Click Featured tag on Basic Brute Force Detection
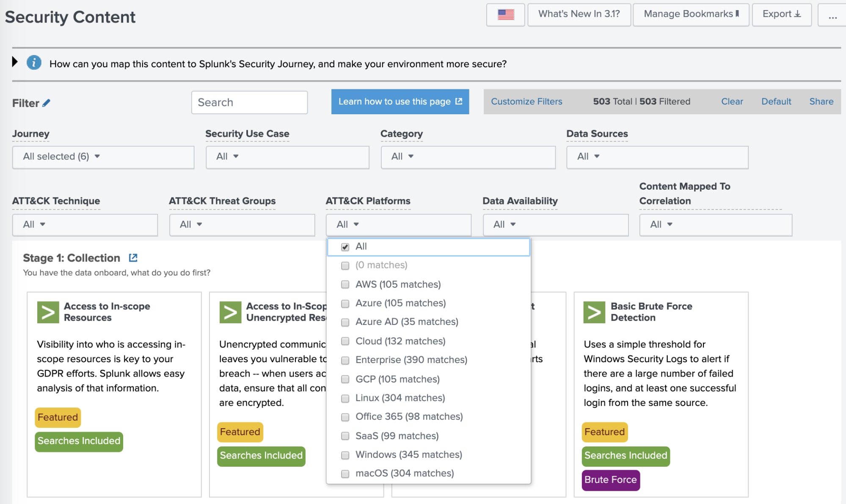 [x=605, y=432]
